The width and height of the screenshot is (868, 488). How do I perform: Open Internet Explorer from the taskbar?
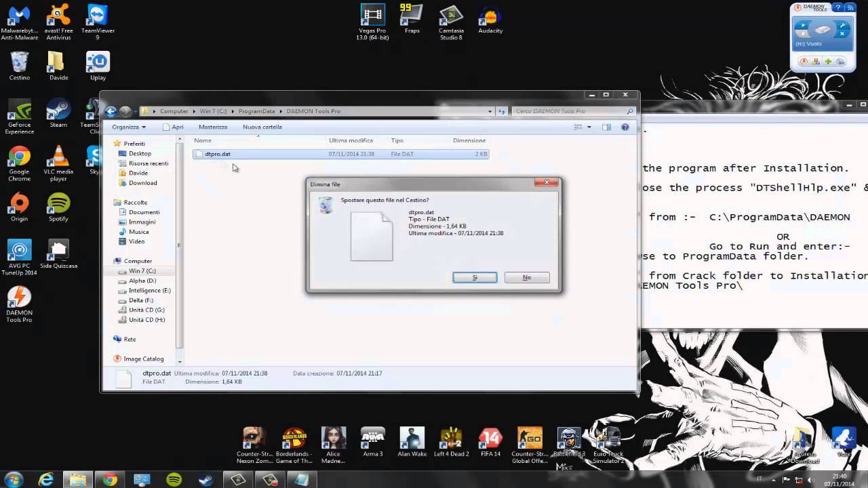(x=46, y=479)
